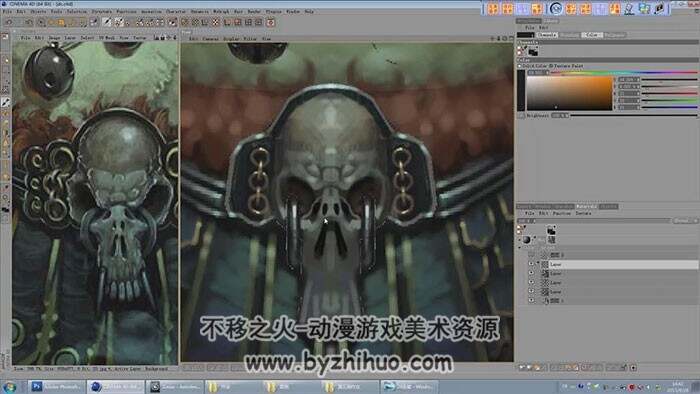Click the sphere material preview in Materials panel

pos(527,240)
